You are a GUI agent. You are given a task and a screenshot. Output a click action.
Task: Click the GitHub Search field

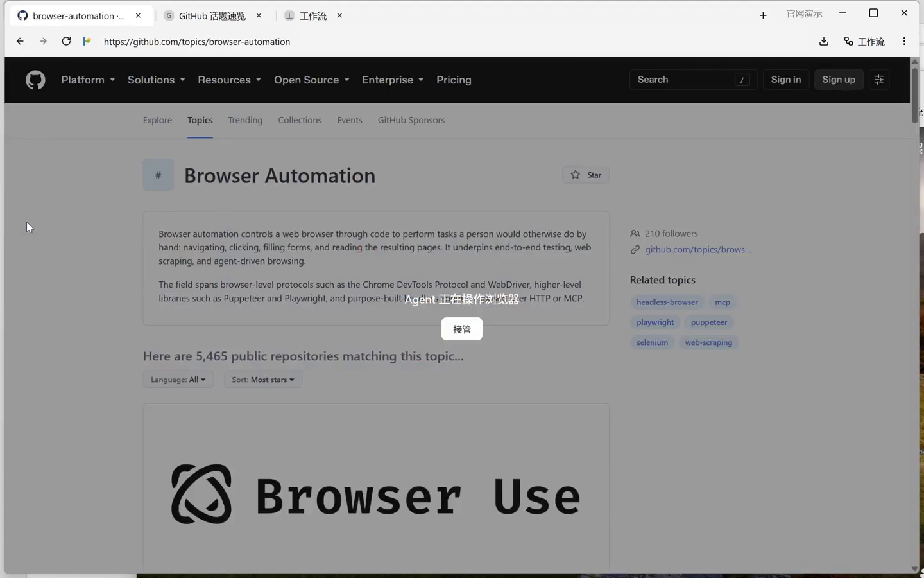[x=693, y=80]
